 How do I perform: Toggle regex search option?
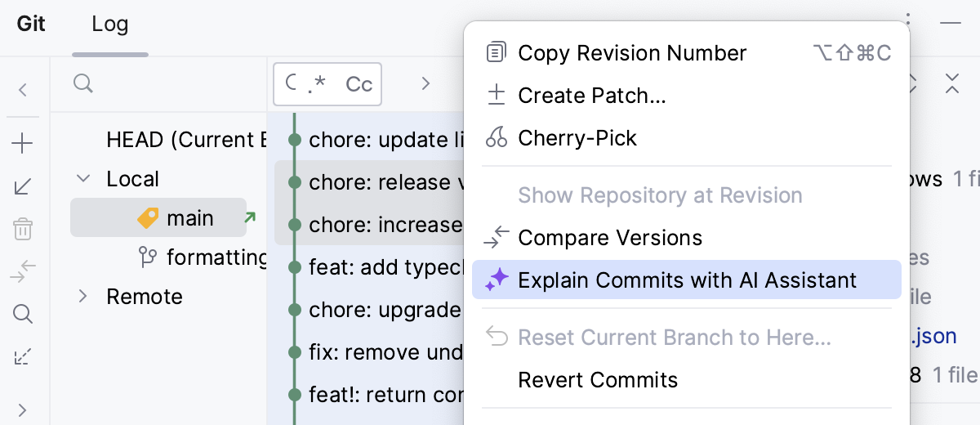[317, 83]
